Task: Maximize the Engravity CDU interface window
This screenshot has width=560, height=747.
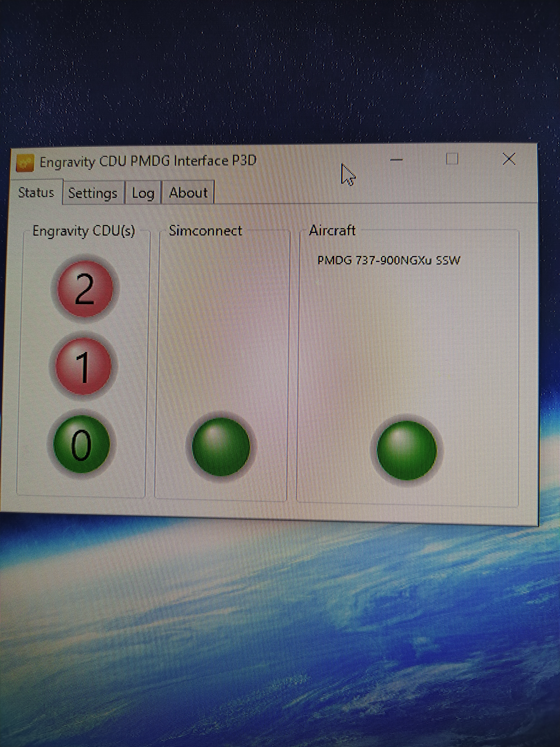Action: pyautogui.click(x=452, y=158)
